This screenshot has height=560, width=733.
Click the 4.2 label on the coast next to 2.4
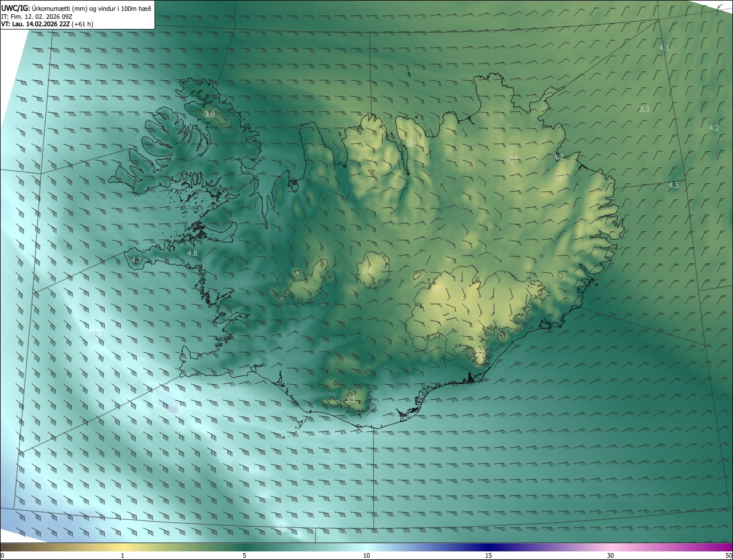click(x=559, y=157)
